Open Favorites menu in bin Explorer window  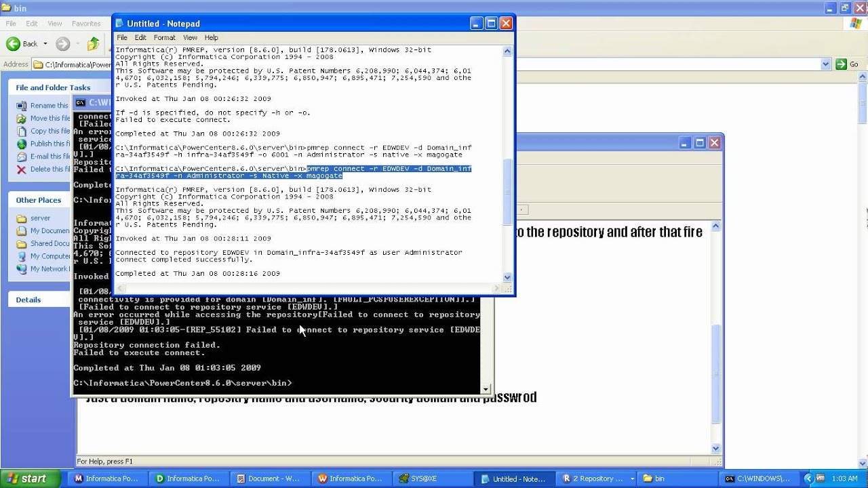click(86, 23)
